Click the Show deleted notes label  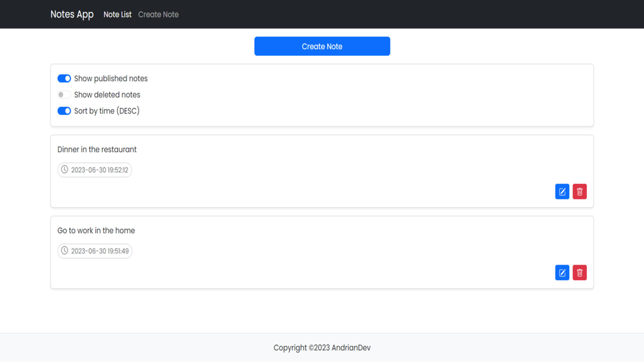coord(107,95)
